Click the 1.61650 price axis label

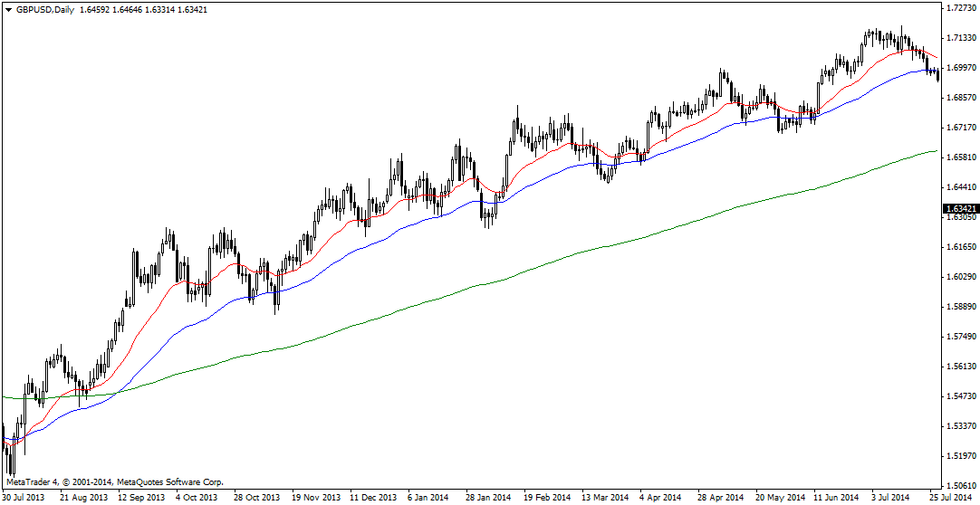(961, 246)
